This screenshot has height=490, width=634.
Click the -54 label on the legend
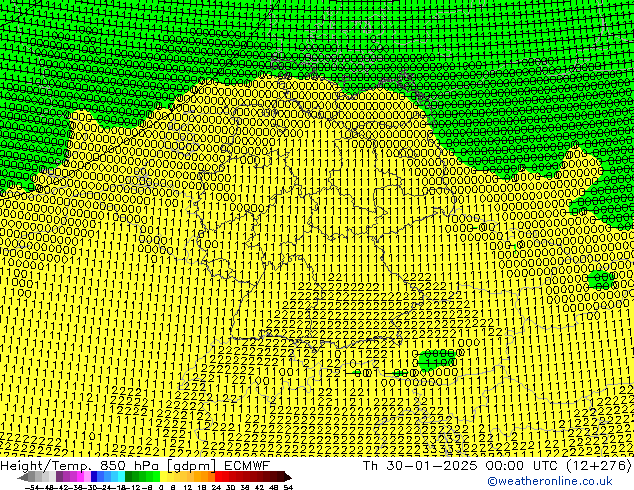pos(32,488)
